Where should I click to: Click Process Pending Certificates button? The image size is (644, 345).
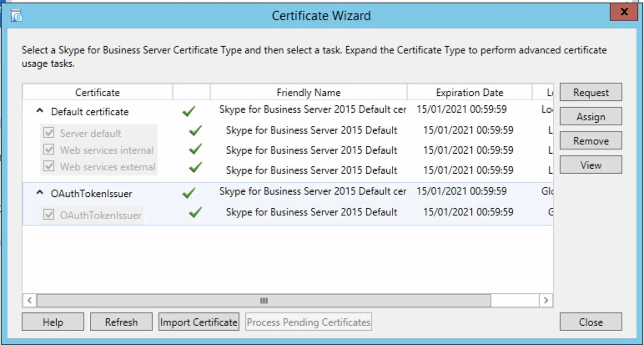pos(309,322)
